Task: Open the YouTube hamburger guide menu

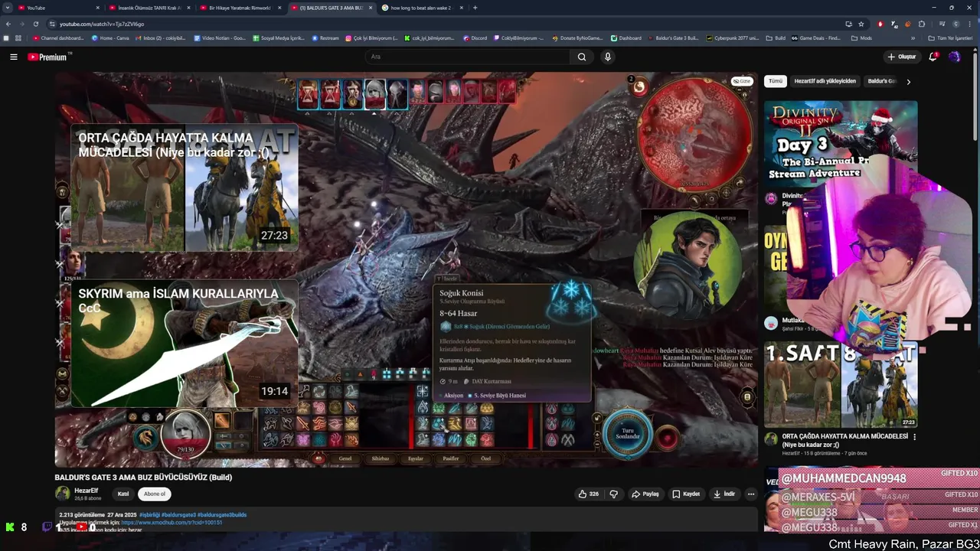Action: (x=13, y=57)
